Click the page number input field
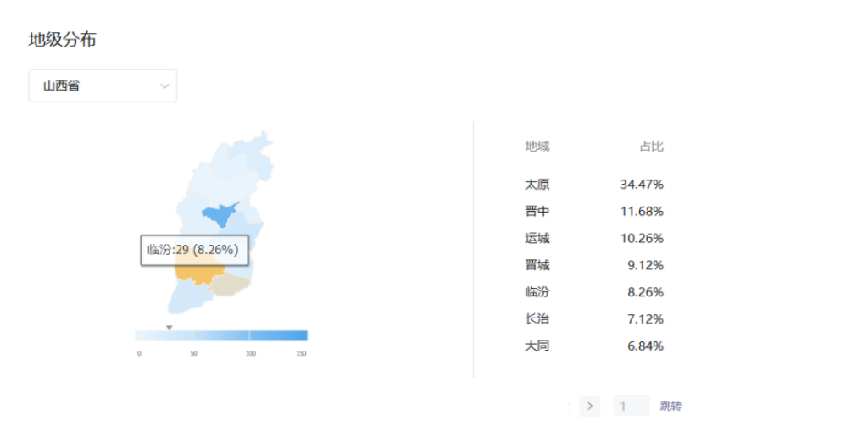The height and width of the screenshot is (448, 868). [632, 406]
